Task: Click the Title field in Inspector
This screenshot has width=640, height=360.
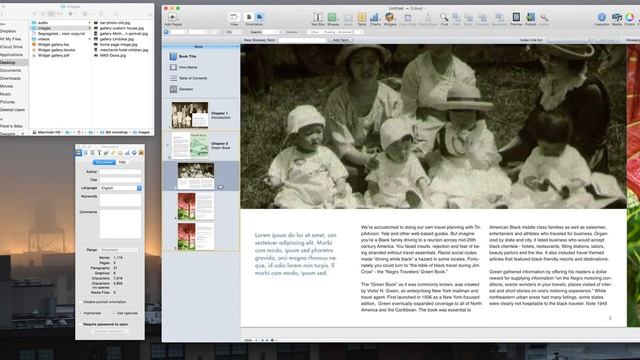Action: coord(120,180)
